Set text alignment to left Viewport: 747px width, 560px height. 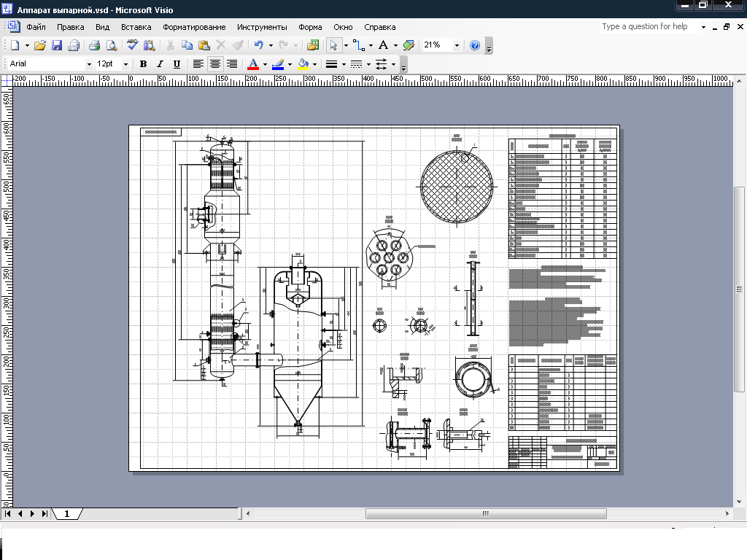coord(198,64)
